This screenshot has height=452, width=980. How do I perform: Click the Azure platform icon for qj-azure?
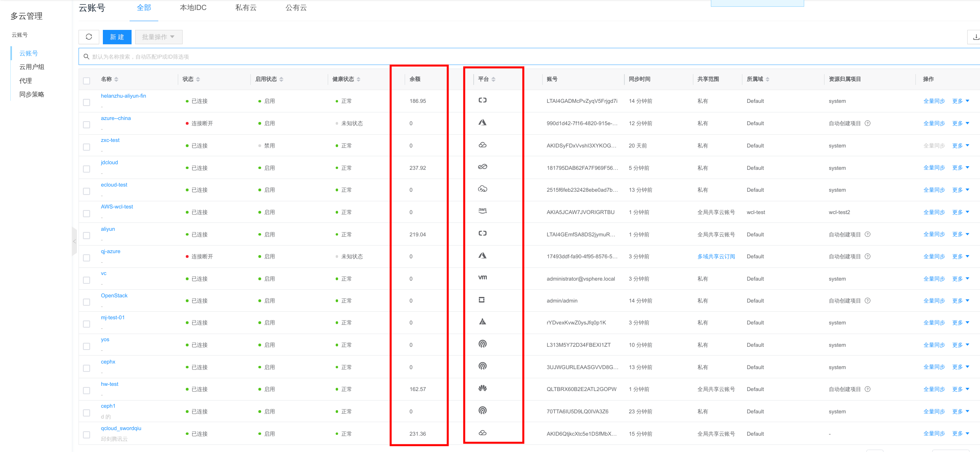pyautogui.click(x=482, y=255)
